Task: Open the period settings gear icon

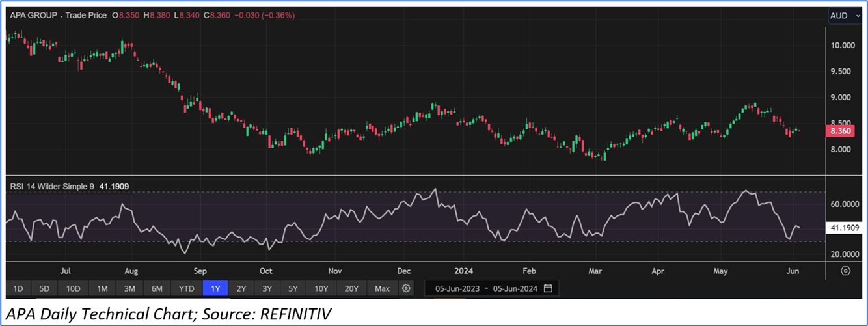Action: click(407, 288)
